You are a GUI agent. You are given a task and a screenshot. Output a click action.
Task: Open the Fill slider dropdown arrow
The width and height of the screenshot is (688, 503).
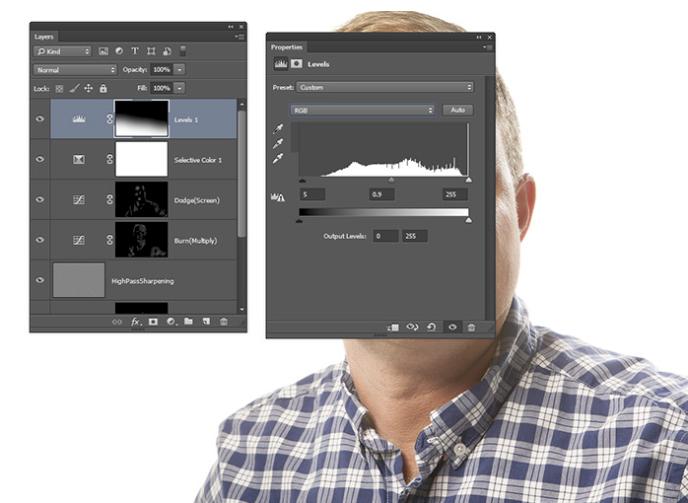(179, 88)
